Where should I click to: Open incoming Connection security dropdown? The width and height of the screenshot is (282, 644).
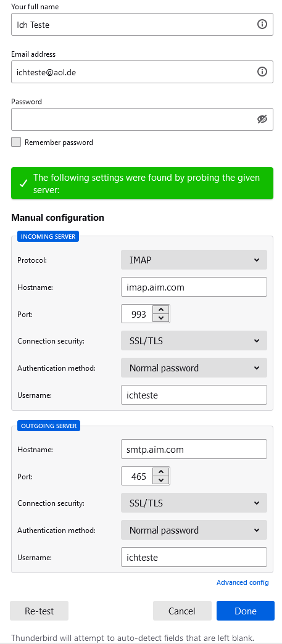pyautogui.click(x=194, y=341)
